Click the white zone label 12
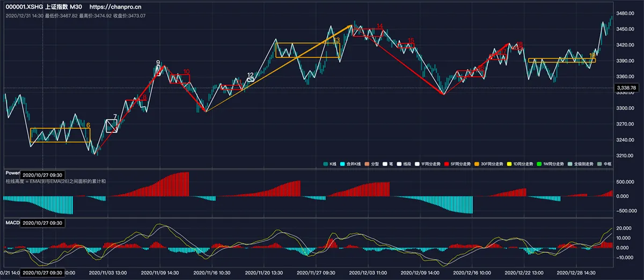The height and width of the screenshot is (280, 644). pyautogui.click(x=251, y=75)
